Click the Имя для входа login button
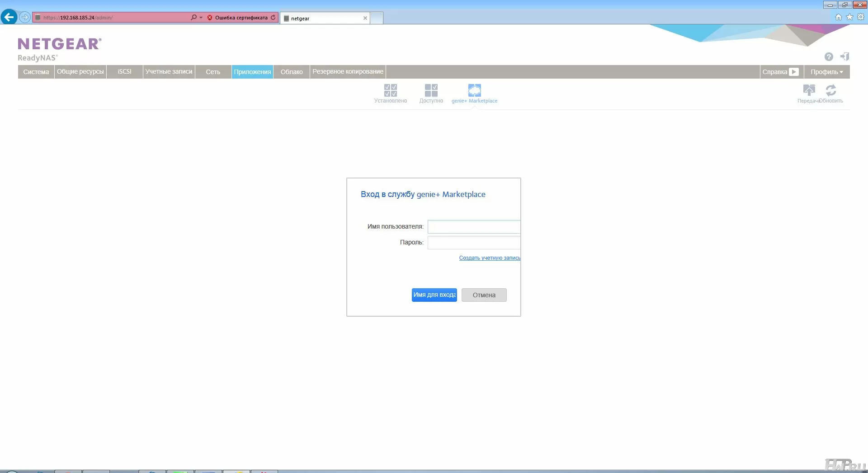Screen dimensions: 868x473 (x=434, y=295)
